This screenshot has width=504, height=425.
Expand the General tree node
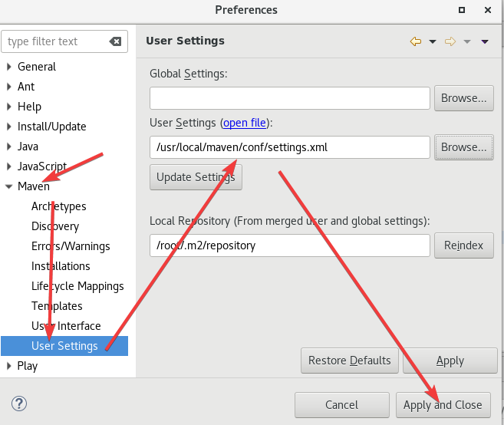(x=9, y=67)
